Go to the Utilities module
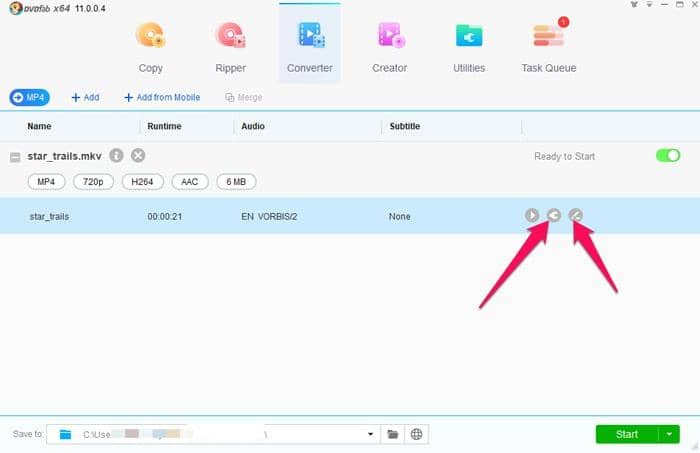Screen dimensions: 700x453 pos(469,48)
